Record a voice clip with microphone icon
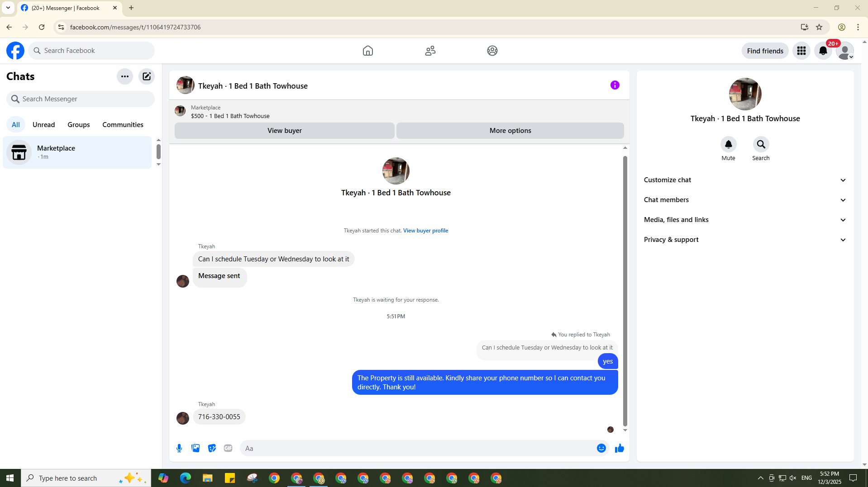Screen dimensions: 868x487 coord(179,448)
